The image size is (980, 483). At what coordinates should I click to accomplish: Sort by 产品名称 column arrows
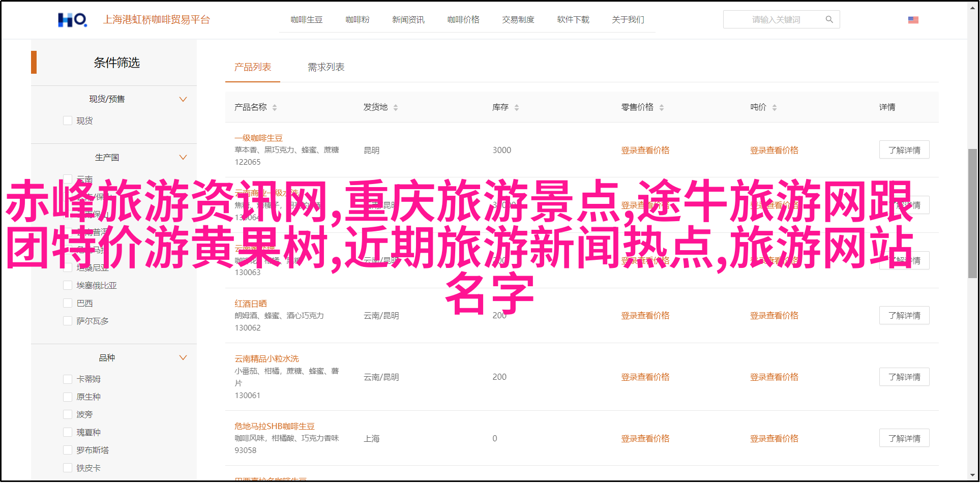(275, 107)
